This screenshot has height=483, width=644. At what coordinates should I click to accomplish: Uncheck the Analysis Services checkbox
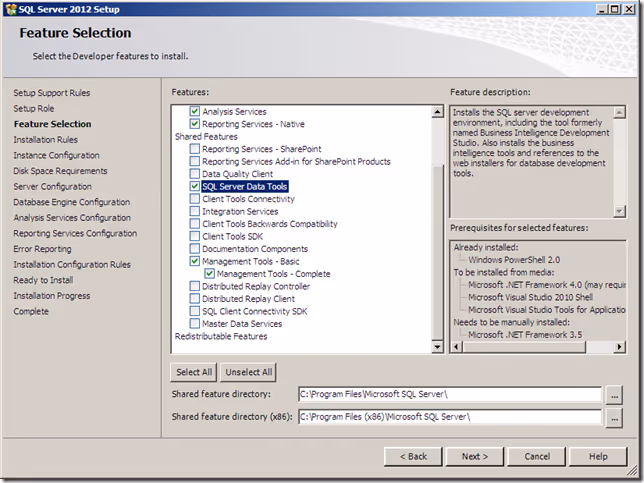[195, 111]
